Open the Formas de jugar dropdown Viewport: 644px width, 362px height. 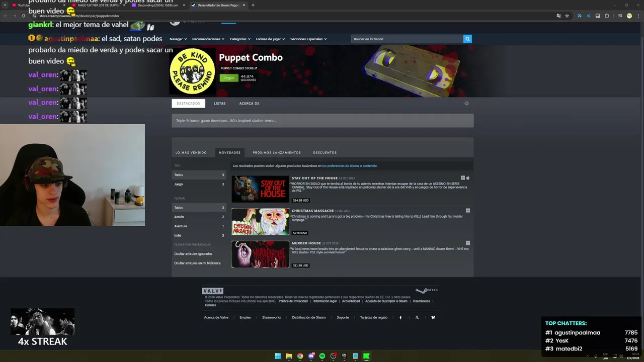pyautogui.click(x=270, y=39)
